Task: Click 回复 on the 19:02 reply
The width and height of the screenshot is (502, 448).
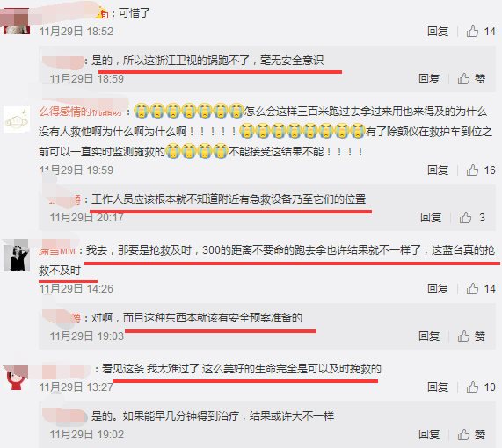Action: tap(429, 434)
